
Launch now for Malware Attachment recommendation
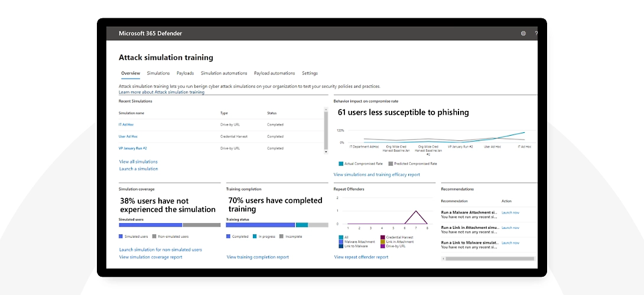(x=510, y=212)
